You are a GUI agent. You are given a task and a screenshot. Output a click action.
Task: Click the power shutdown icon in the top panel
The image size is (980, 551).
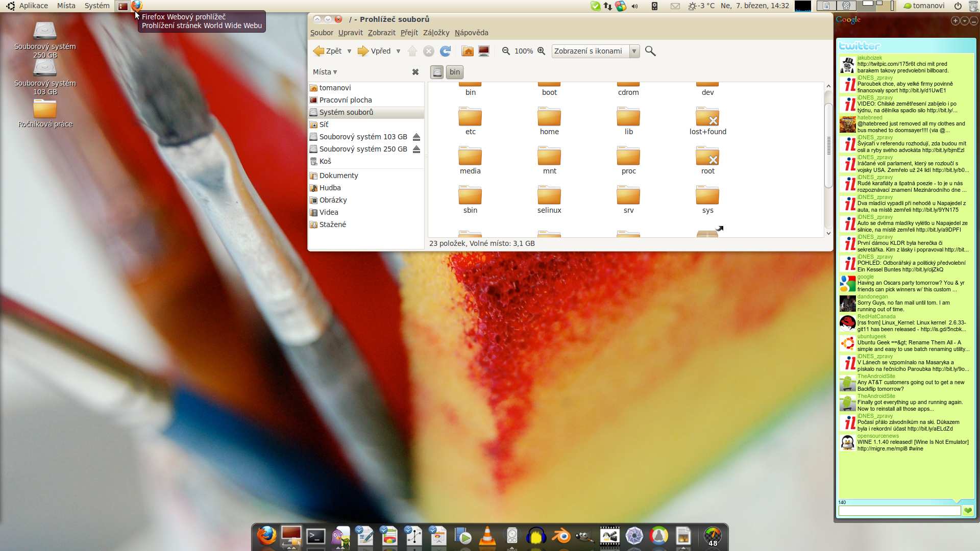click(958, 6)
